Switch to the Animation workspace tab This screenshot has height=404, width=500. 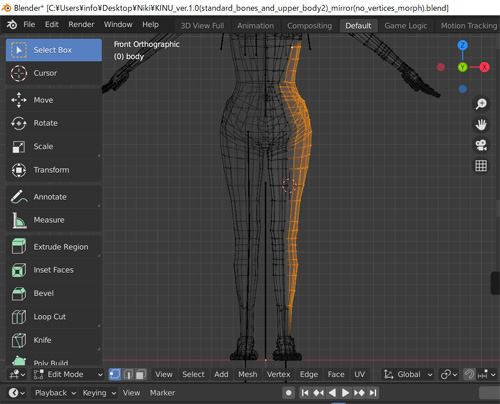[x=255, y=26]
